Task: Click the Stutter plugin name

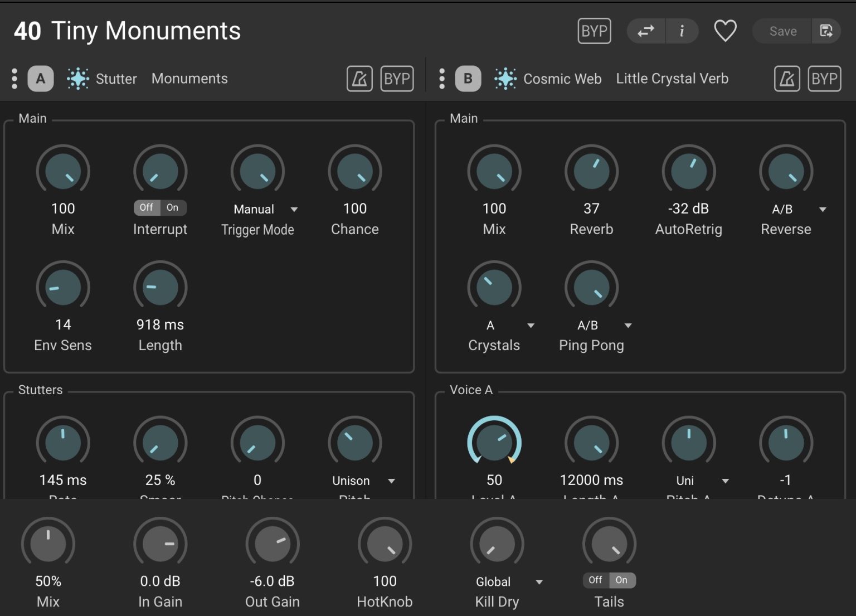Action: tap(116, 79)
